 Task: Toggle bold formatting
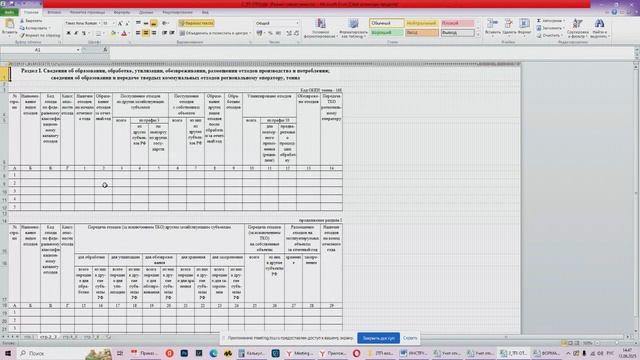tap(69, 33)
